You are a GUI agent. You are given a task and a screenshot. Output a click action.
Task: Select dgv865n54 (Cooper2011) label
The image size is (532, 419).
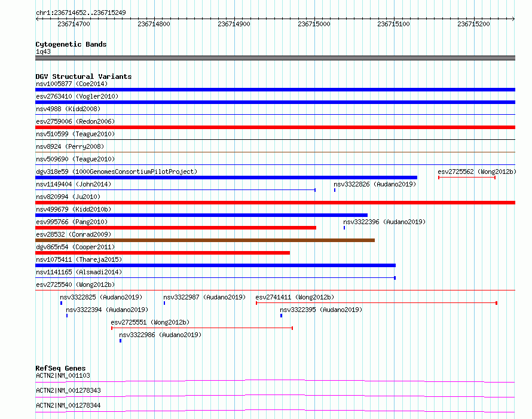point(75,247)
